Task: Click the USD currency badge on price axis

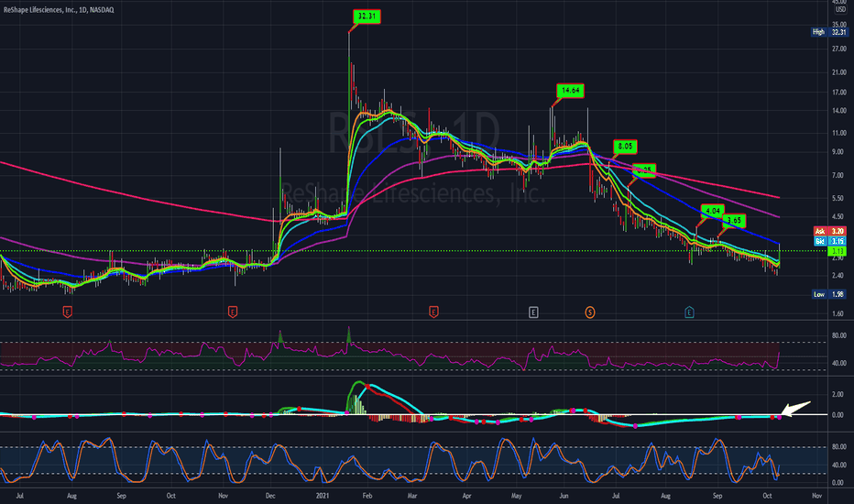Action: click(839, 9)
